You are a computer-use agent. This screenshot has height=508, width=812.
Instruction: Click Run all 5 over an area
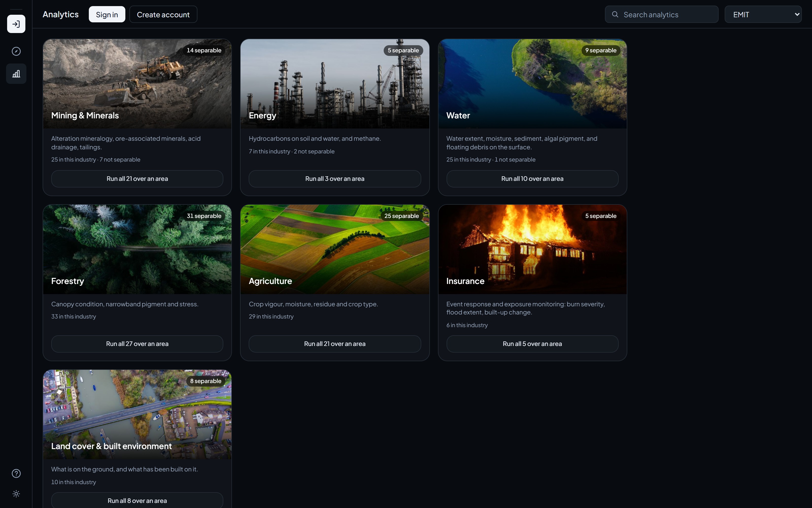(532, 344)
